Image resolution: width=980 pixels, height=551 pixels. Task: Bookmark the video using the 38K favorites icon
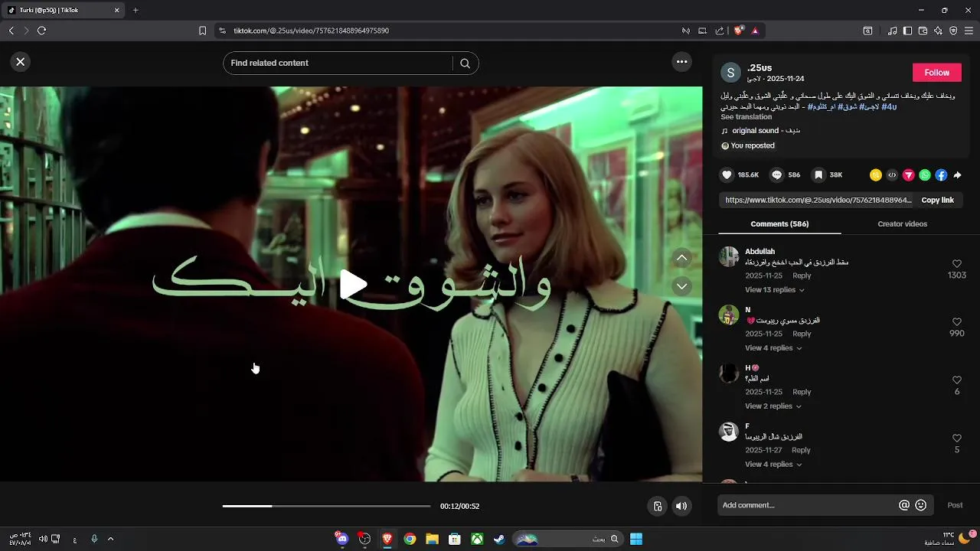click(818, 175)
